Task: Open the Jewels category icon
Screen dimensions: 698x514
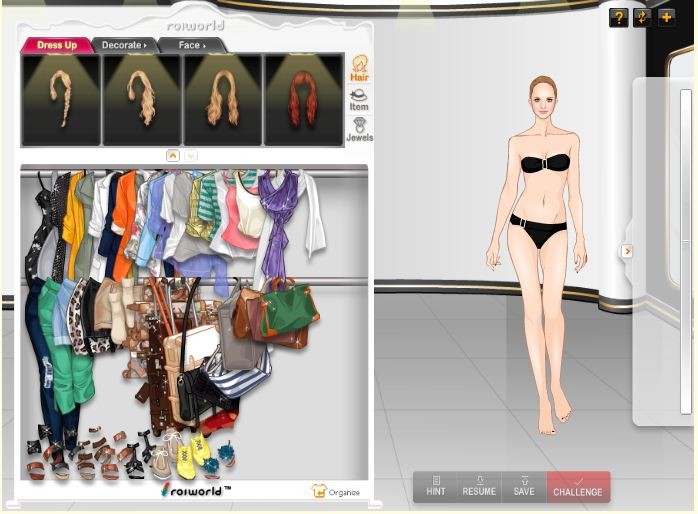Action: [x=359, y=129]
